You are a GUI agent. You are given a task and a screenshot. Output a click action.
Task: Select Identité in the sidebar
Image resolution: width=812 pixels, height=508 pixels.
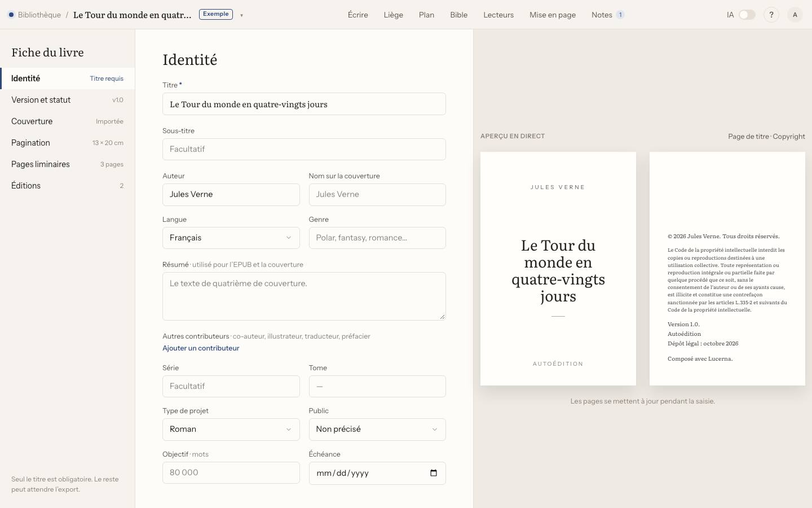coord(68,78)
